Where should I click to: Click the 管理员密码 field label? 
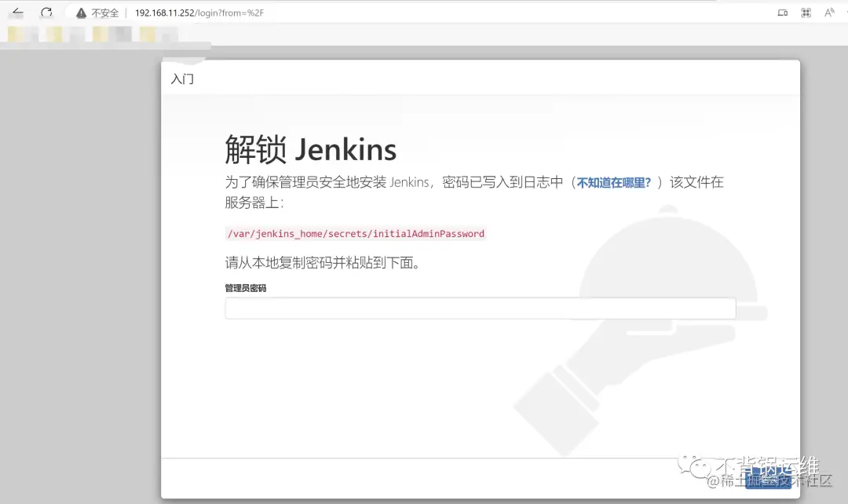pos(244,288)
